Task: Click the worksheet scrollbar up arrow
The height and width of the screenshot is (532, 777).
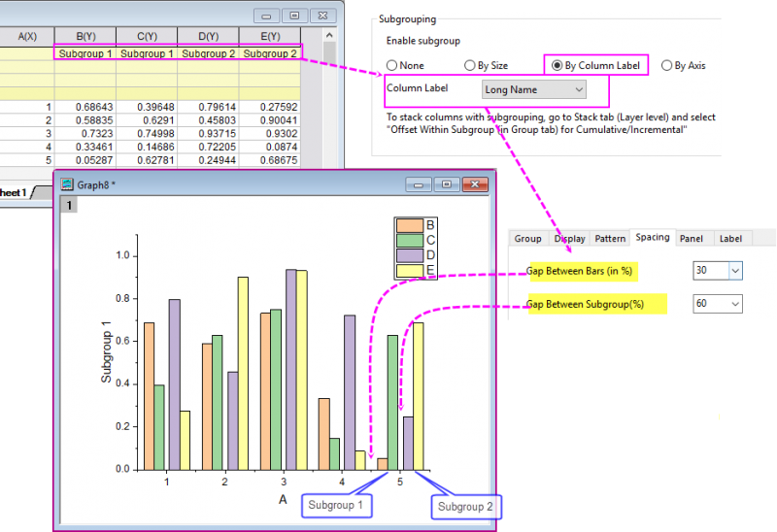Action: click(x=329, y=35)
